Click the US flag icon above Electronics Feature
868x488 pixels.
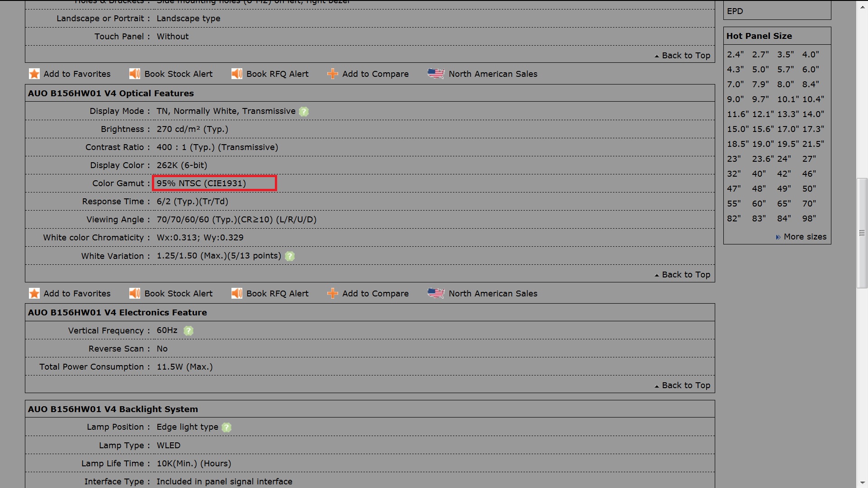pyautogui.click(x=436, y=293)
